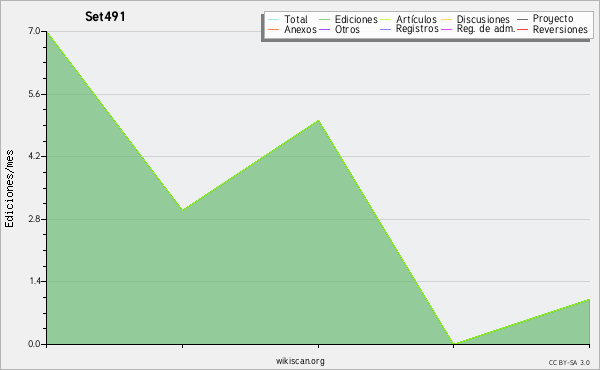Click the CC BY-SA 3.0 license text
This screenshot has width=600, height=370.
(569, 362)
